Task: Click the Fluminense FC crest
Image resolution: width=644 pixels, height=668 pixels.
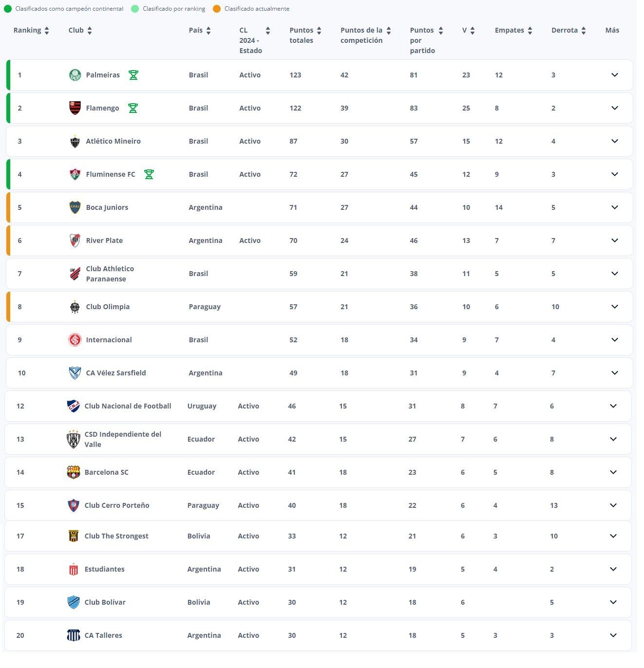Action: click(75, 174)
